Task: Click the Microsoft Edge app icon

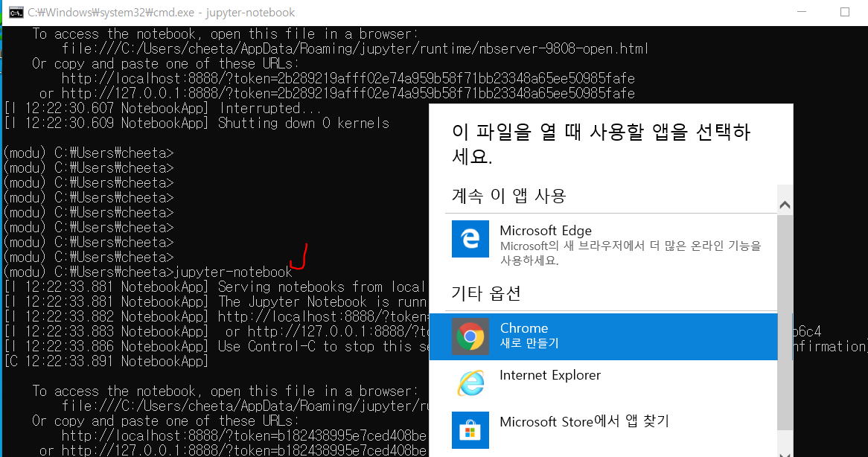Action: pos(470,239)
